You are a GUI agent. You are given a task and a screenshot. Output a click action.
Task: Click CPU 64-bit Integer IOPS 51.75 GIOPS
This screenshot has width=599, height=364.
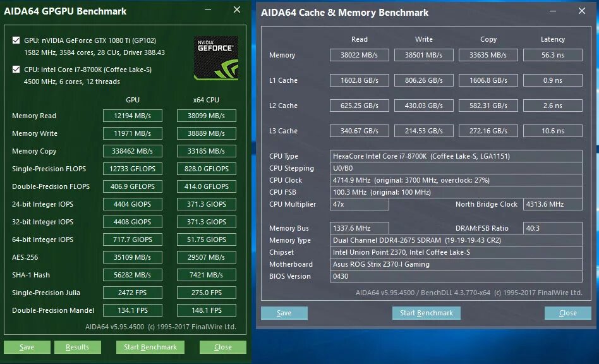click(x=206, y=240)
